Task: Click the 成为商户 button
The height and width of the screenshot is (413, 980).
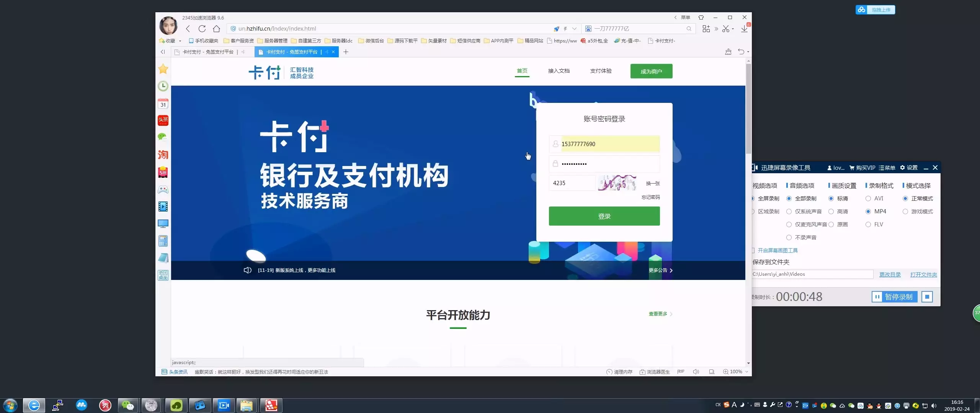Action: pyautogui.click(x=651, y=71)
